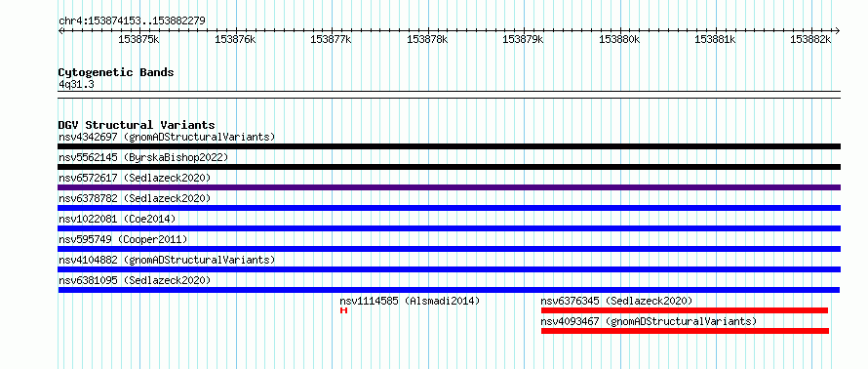The height and width of the screenshot is (369, 868).
Task: Click the nsv4342697 gnomAD black variant bar
Action: point(449,146)
